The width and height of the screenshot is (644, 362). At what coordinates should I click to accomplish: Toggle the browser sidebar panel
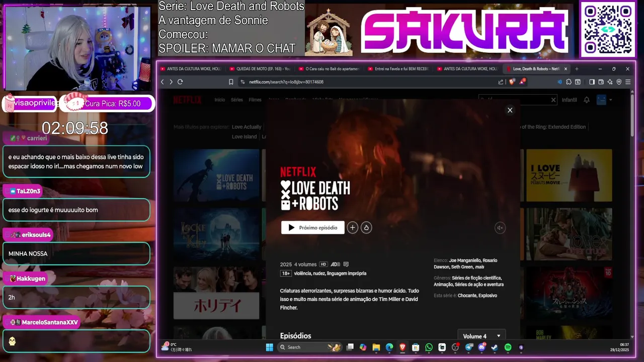click(x=592, y=82)
